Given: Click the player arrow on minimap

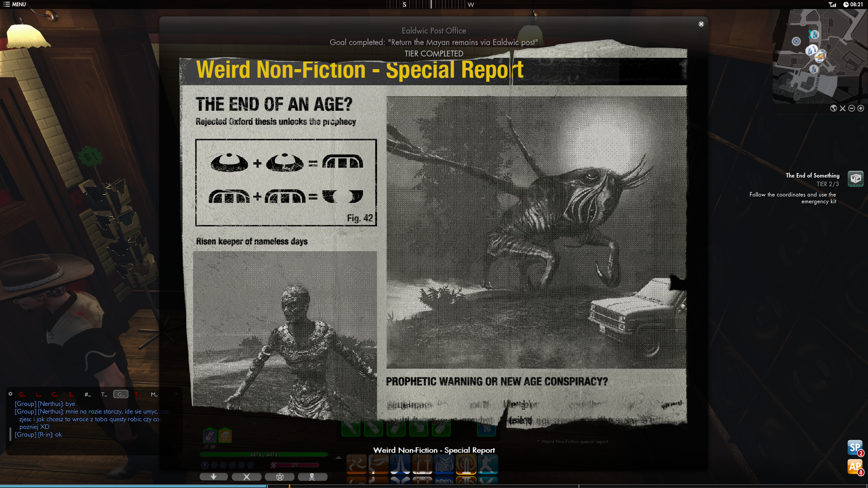Looking at the screenshot, I should pos(820,56).
